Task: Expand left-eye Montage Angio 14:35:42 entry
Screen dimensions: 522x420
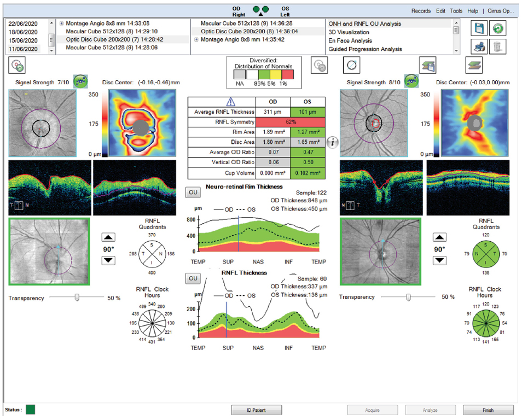Action: [x=196, y=40]
